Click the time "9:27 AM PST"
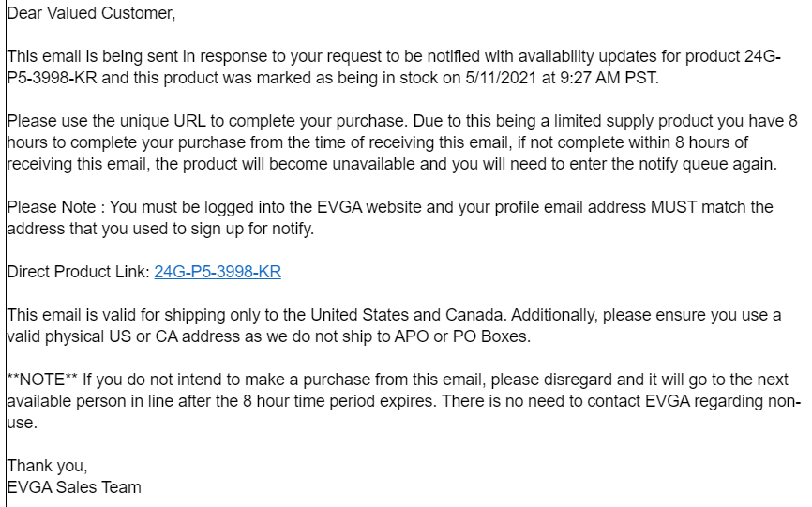Viewport: 812px width, 507px height. tap(608, 78)
